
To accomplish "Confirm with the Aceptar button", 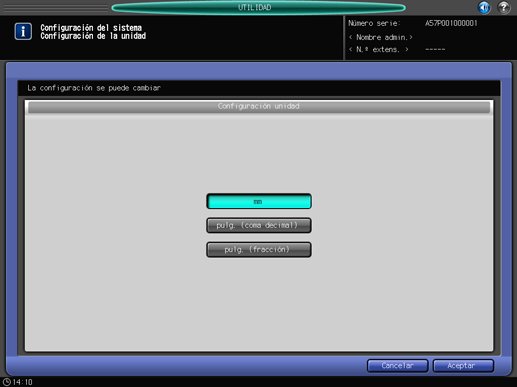I will pyautogui.click(x=463, y=366).
